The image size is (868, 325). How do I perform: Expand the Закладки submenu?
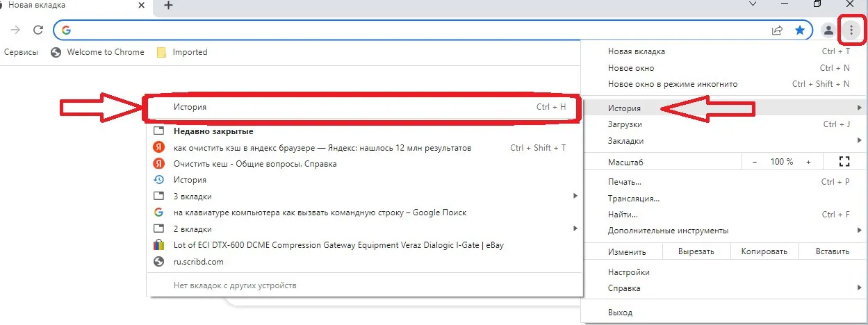point(724,141)
